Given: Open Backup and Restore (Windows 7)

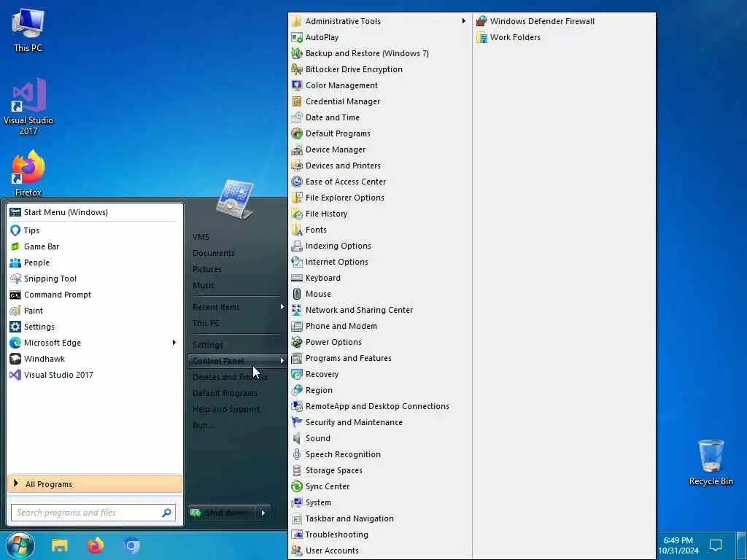Looking at the screenshot, I should [x=379, y=53].
